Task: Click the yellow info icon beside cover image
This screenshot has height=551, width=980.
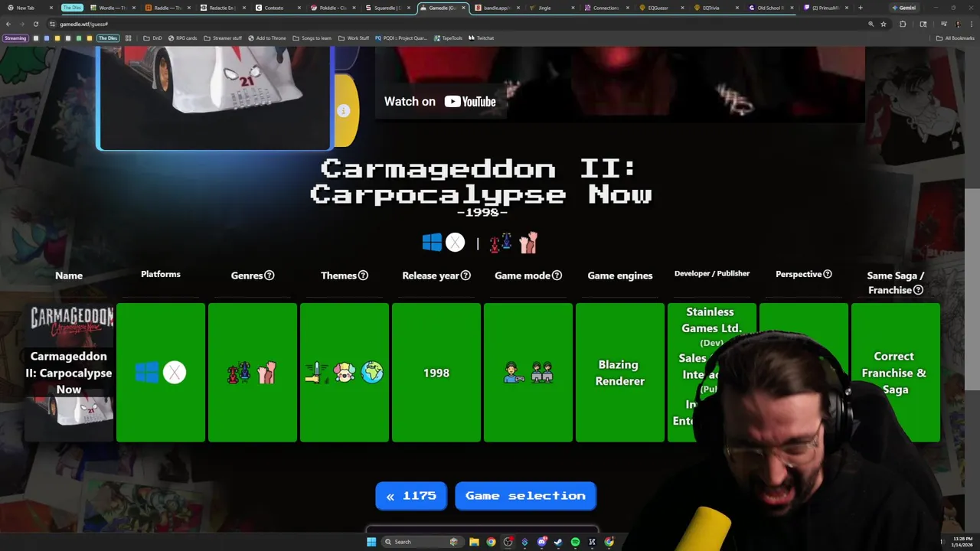Action: coord(343,111)
